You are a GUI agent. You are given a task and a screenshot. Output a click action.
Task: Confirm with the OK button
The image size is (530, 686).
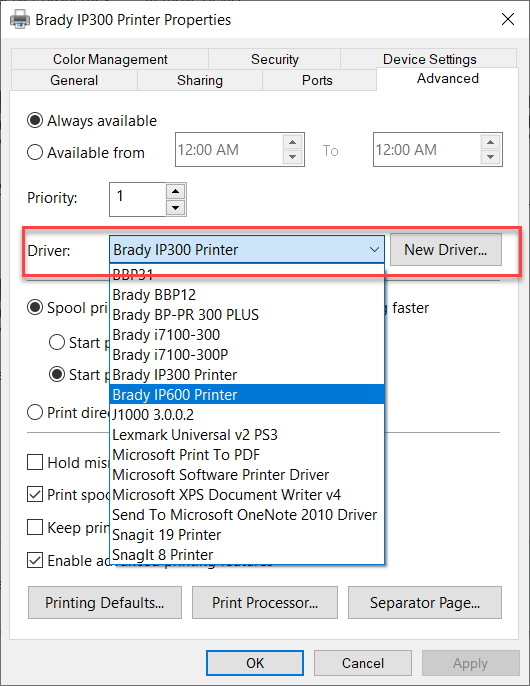coord(255,663)
